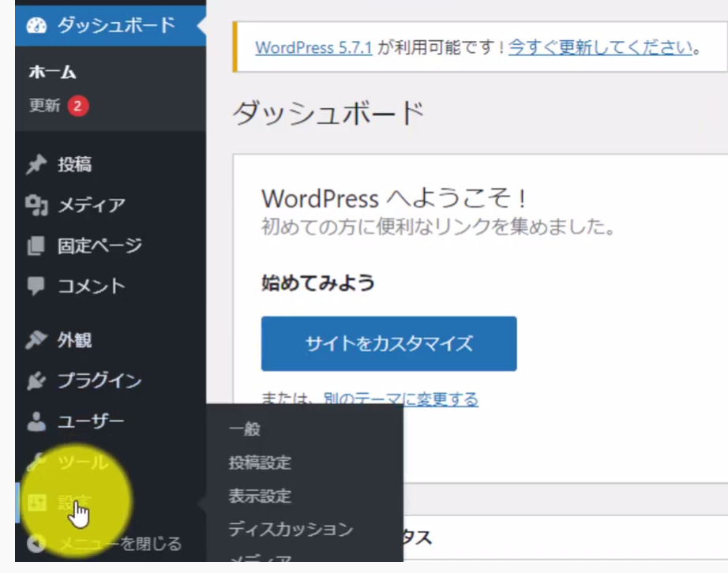Open the WordPress 5.7.1 link

(313, 47)
